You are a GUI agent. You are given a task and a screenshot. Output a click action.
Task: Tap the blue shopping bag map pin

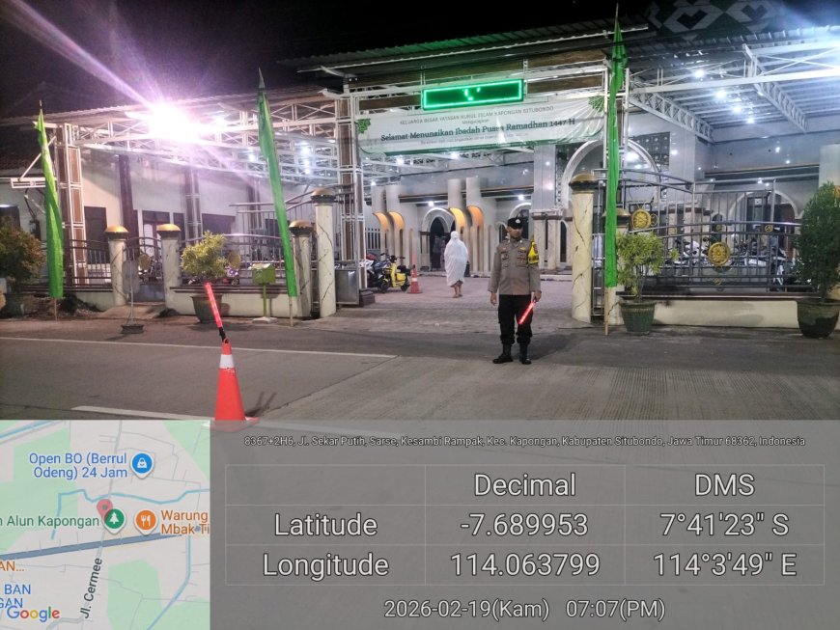click(142, 464)
